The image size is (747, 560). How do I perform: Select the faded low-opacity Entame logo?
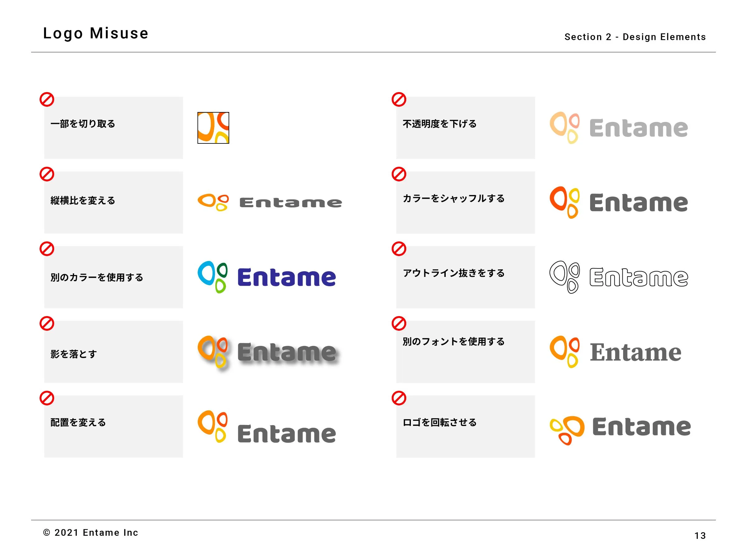[619, 128]
